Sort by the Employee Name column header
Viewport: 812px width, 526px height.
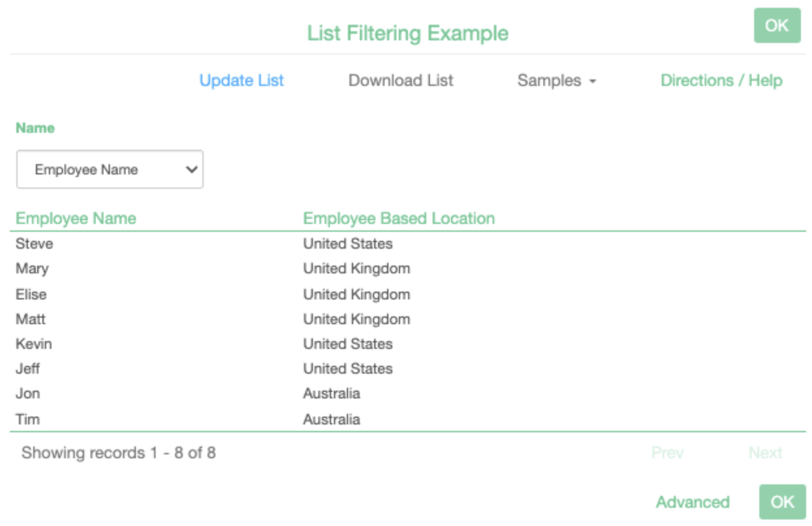(x=76, y=219)
